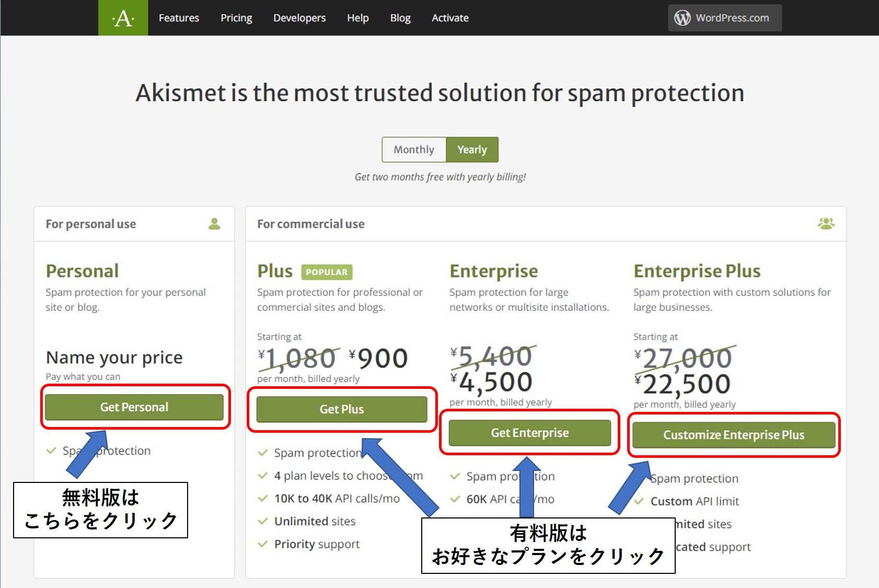
Task: Open the Features menu item
Action: tap(179, 18)
